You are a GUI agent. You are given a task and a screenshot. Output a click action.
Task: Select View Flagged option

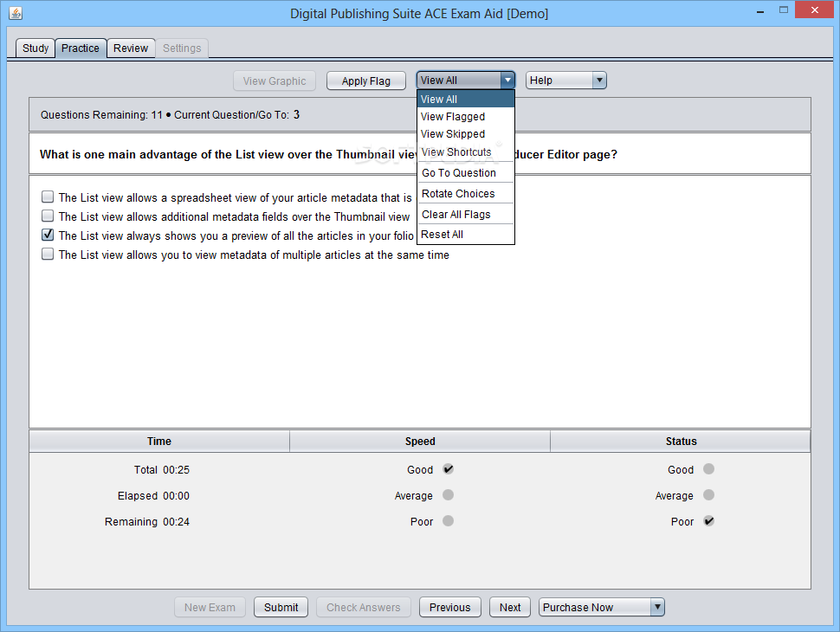466,117
